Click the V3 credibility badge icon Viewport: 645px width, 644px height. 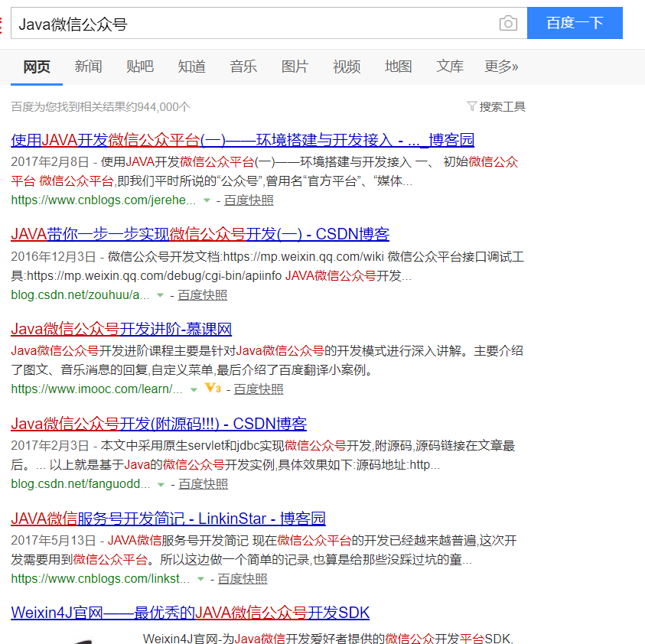[213, 388]
